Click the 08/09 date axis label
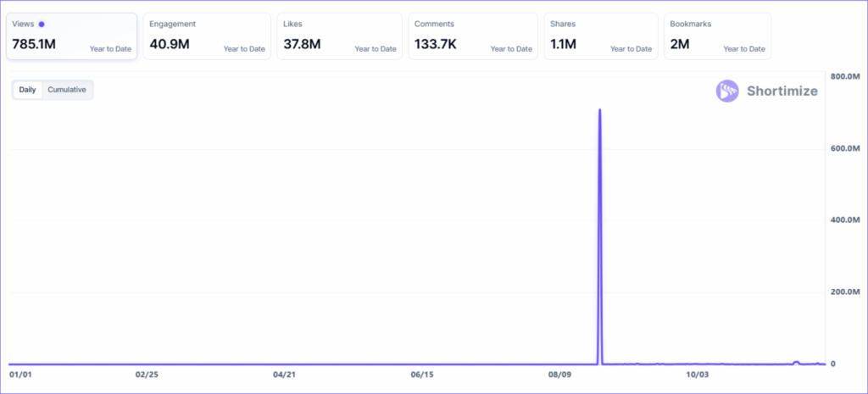Screen dimensions: 868x394 pyautogui.click(x=560, y=374)
